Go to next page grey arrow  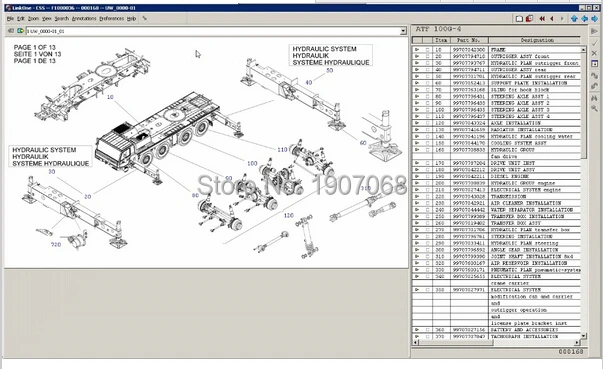(x=562, y=18)
